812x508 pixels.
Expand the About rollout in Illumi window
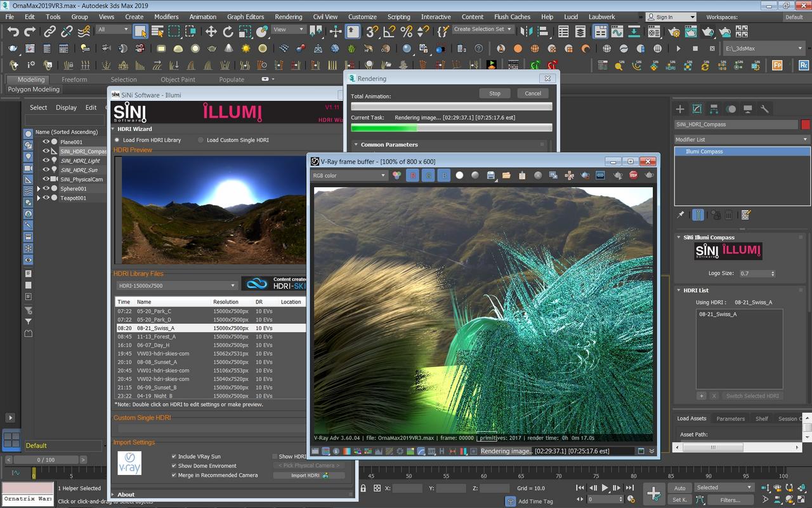point(113,495)
